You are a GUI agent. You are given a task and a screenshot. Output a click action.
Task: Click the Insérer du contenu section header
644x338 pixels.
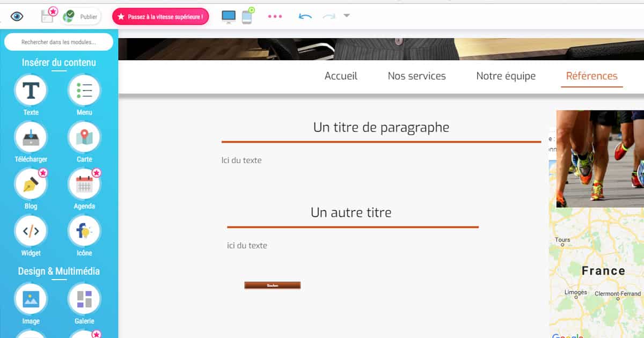[x=59, y=63]
